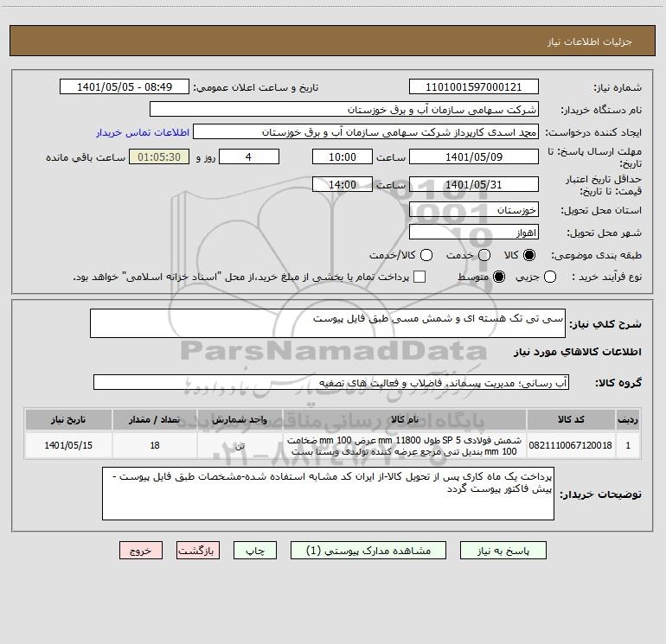
Task: Click the buyer organization name field
Action: (x=344, y=110)
